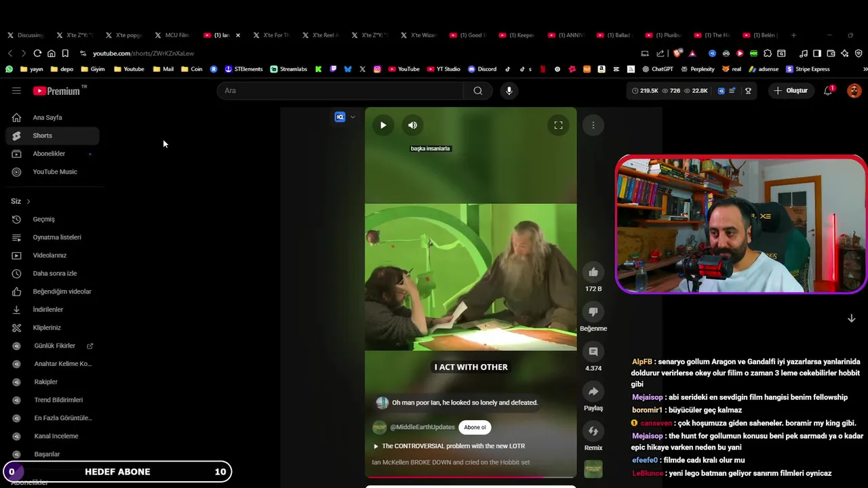Viewport: 868px width, 488px height.
Task: Open the account avatar menu
Action: [x=854, y=91]
